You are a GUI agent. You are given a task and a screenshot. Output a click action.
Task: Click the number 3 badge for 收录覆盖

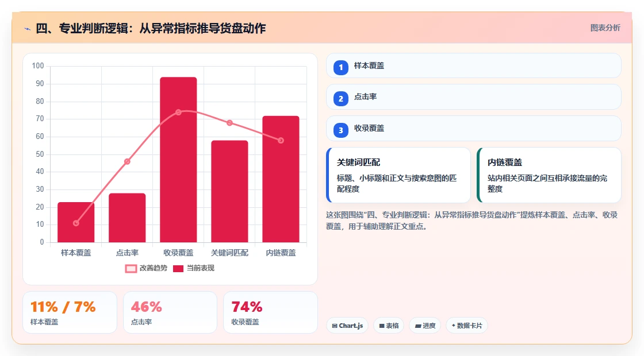tap(340, 130)
